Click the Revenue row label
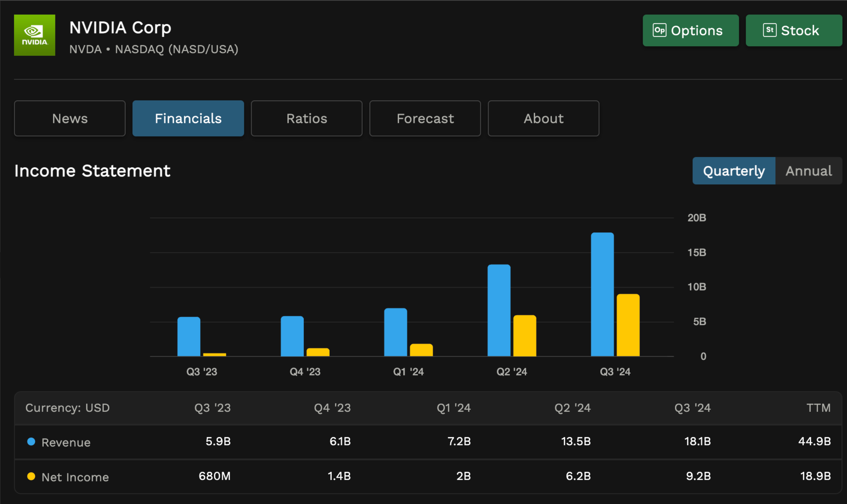 (x=66, y=443)
